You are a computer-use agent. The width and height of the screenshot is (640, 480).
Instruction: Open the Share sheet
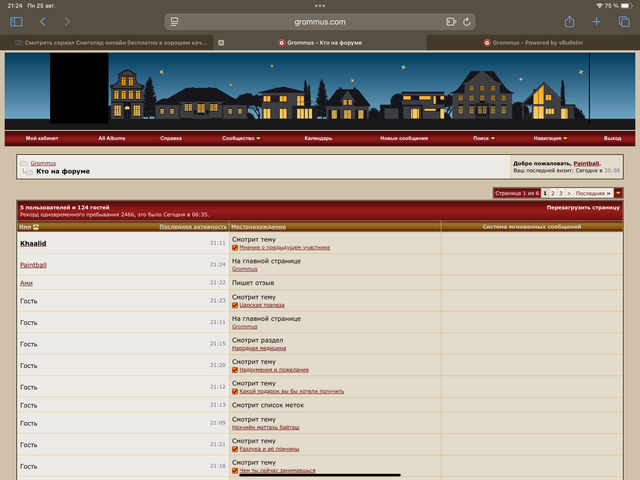point(570,21)
